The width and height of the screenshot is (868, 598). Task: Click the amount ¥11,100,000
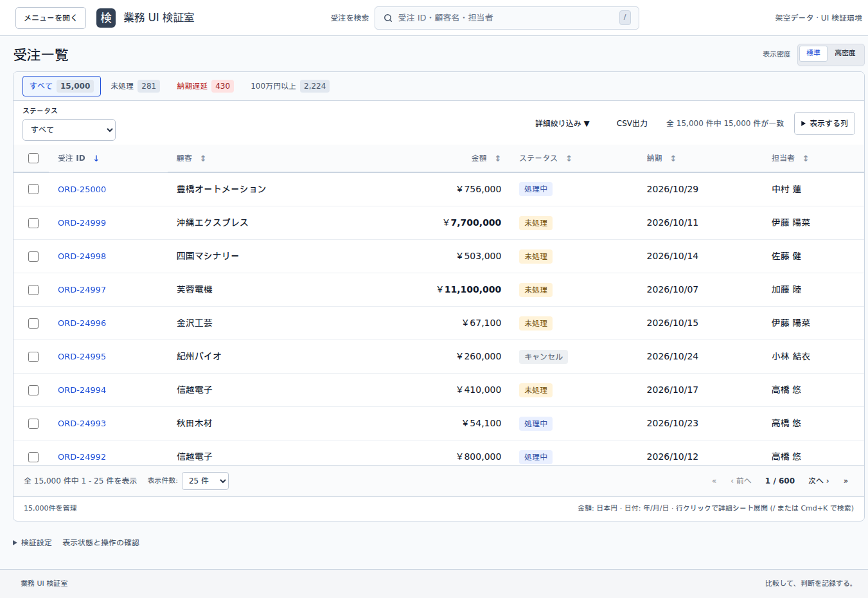coord(469,290)
